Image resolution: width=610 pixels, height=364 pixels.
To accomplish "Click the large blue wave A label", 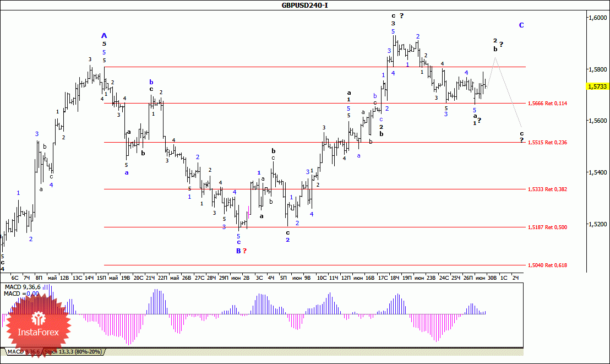I will pyautogui.click(x=104, y=35).
